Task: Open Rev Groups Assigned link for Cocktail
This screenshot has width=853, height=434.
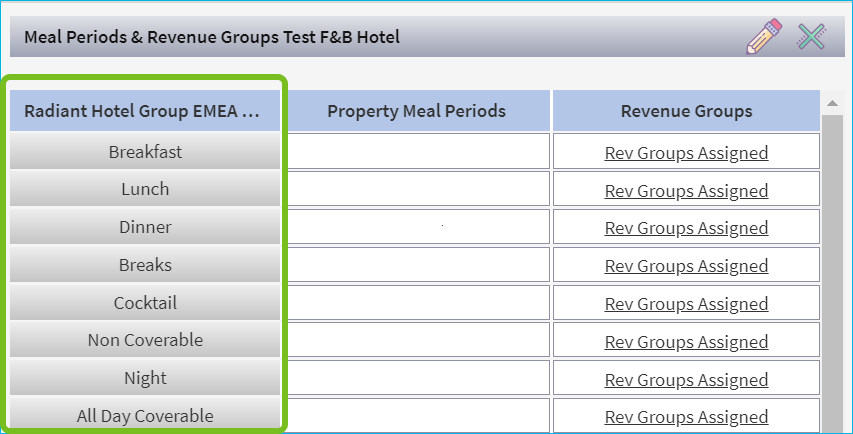Action: tap(686, 303)
